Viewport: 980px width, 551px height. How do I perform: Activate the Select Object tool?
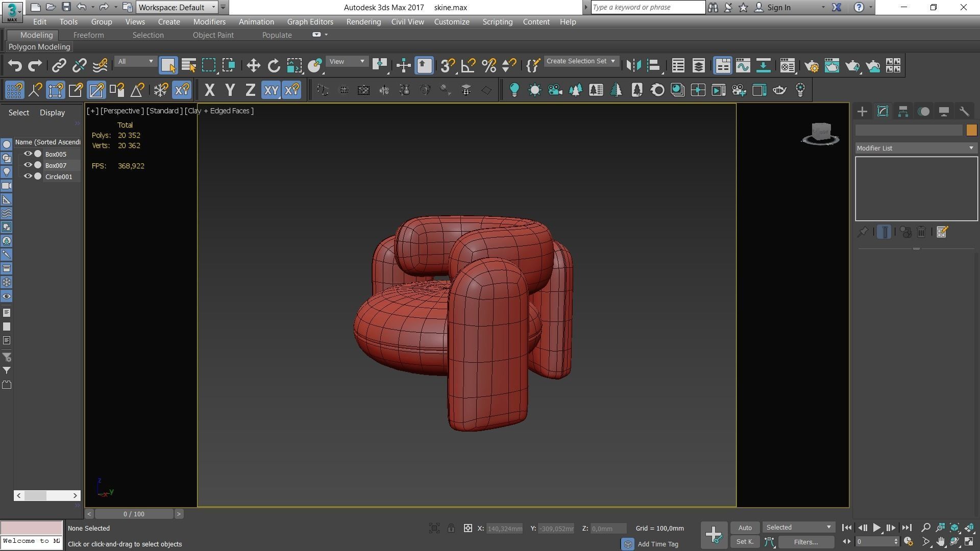pos(168,66)
